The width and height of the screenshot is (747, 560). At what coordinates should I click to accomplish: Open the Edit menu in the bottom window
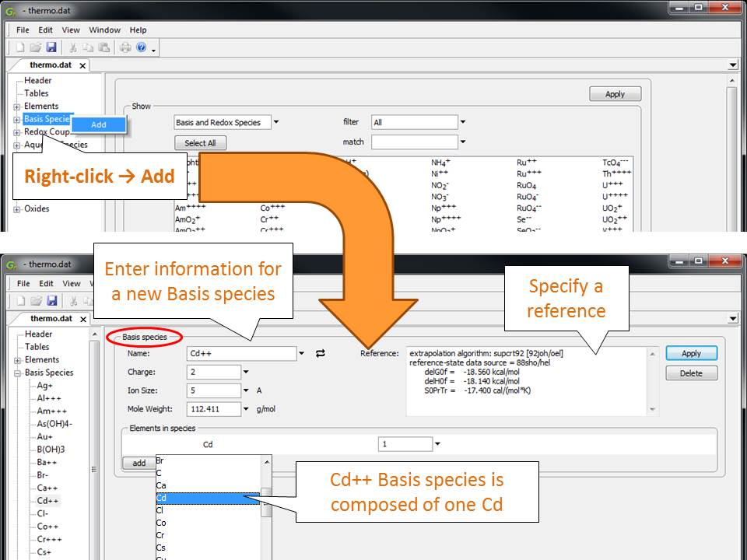click(46, 283)
